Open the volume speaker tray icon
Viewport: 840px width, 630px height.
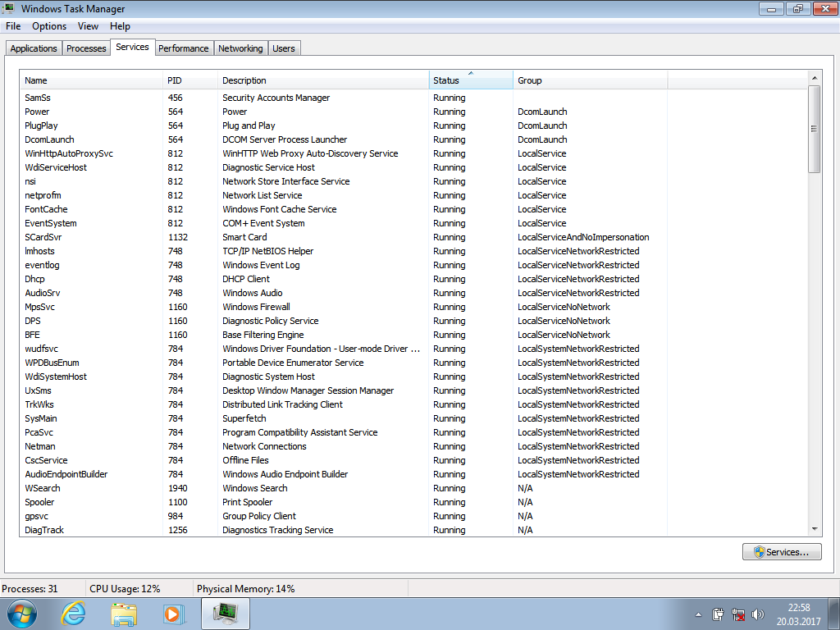(x=757, y=614)
